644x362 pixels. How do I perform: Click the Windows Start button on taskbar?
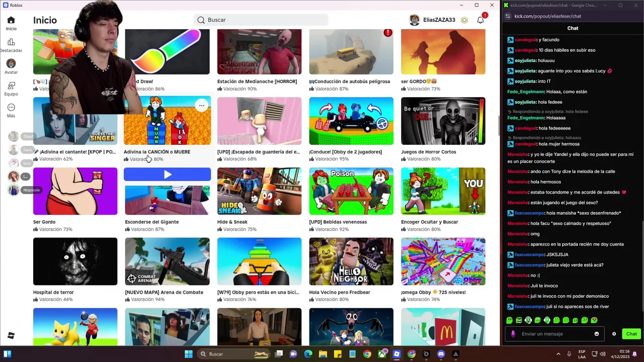point(189,354)
